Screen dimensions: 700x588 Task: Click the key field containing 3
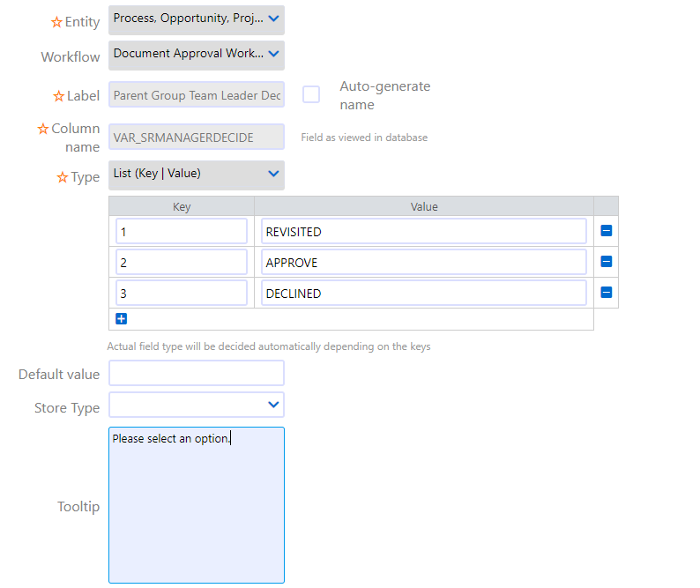(x=182, y=293)
